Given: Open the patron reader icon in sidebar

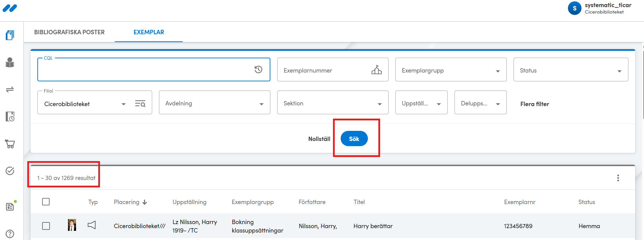Looking at the screenshot, I should pyautogui.click(x=10, y=62).
